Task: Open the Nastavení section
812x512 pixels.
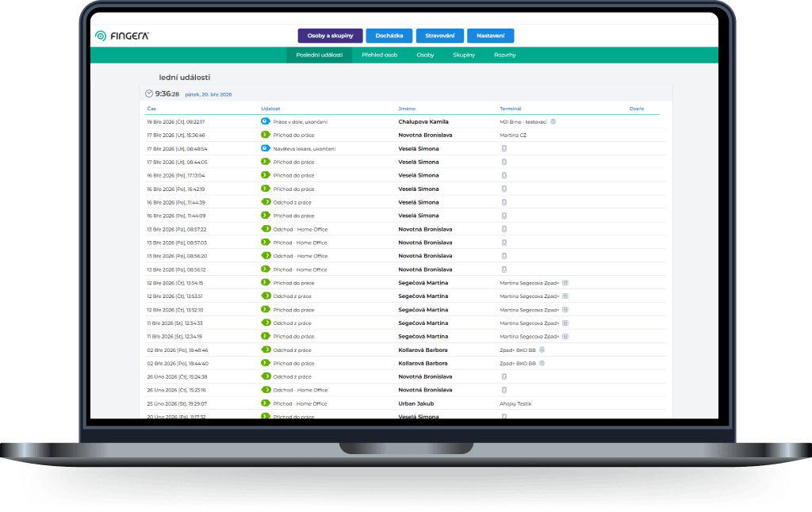Action: click(490, 36)
